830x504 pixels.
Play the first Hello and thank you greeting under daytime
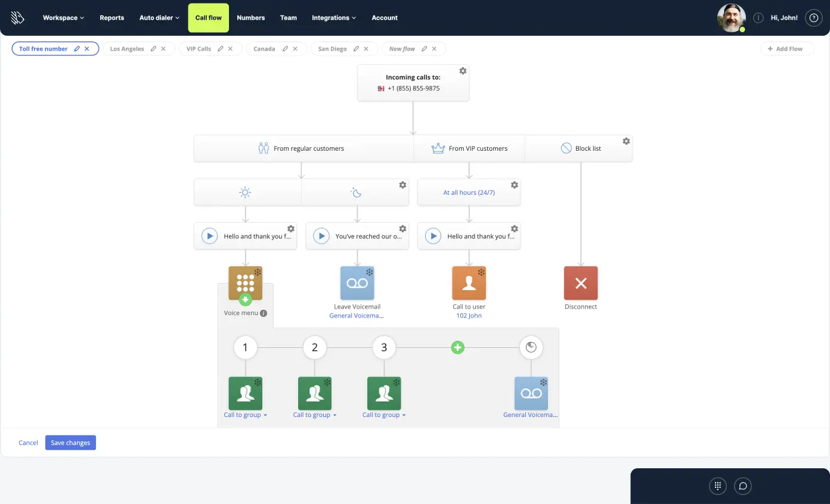209,236
